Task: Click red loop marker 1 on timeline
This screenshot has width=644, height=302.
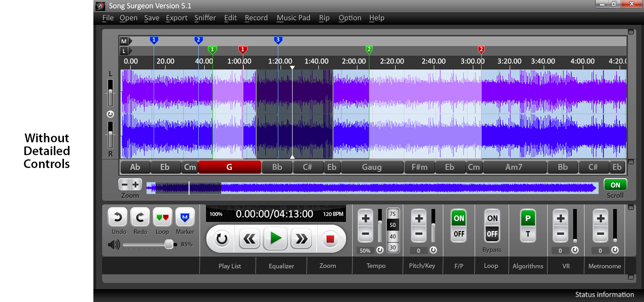Action: coord(243,49)
